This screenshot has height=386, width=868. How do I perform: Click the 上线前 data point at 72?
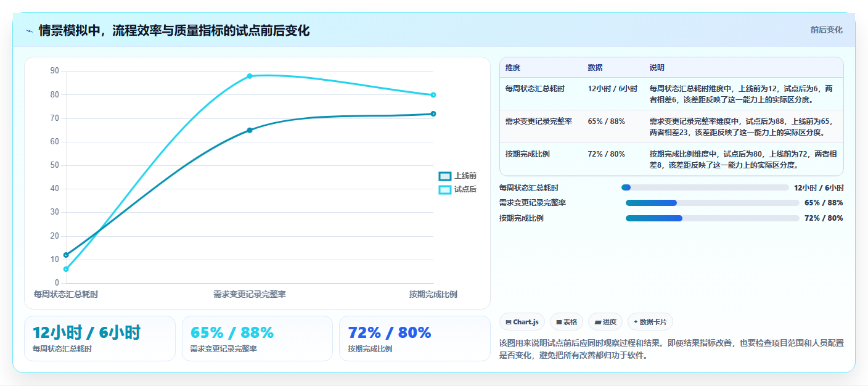[433, 113]
